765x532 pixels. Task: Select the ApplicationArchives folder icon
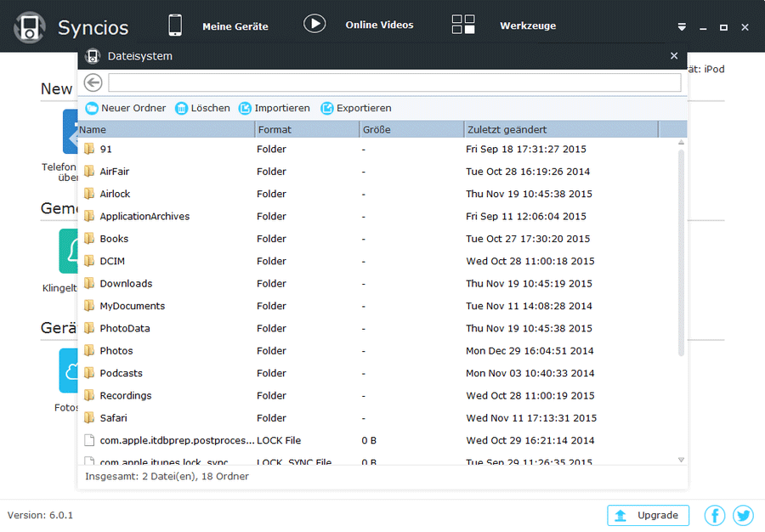point(88,216)
